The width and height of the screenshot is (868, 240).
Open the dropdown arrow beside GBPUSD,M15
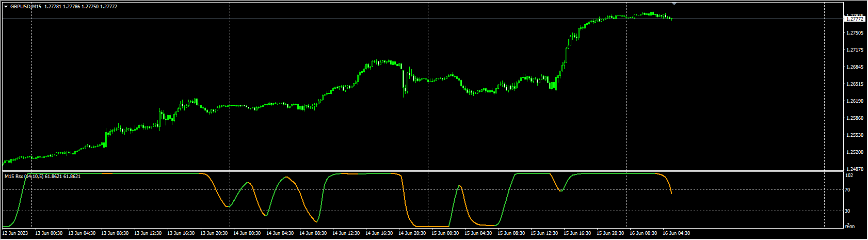pos(6,7)
